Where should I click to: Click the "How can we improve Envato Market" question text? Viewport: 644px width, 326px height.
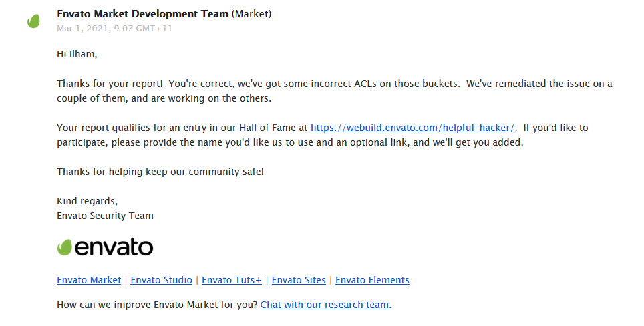point(157,305)
